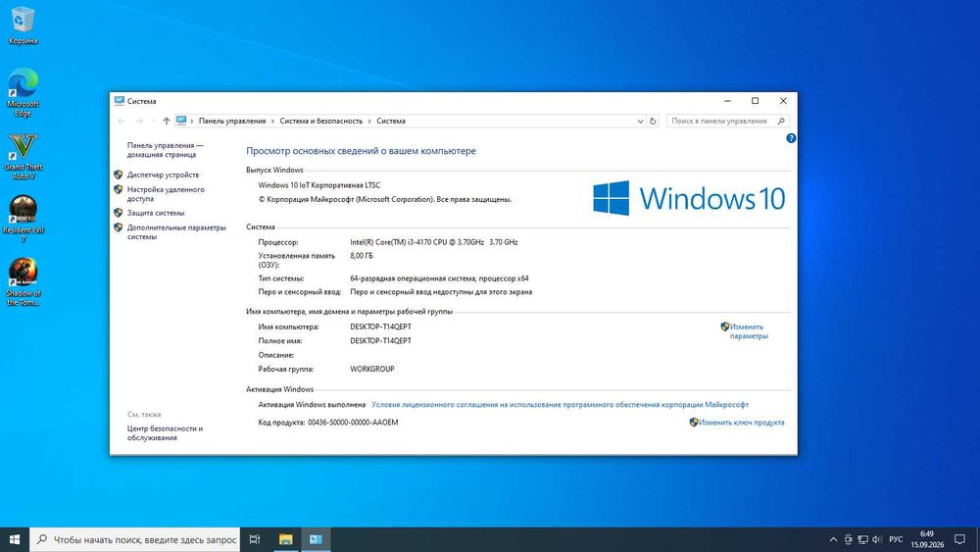This screenshot has height=552, width=980.
Task: Maximize the Система window
Action: [755, 101]
